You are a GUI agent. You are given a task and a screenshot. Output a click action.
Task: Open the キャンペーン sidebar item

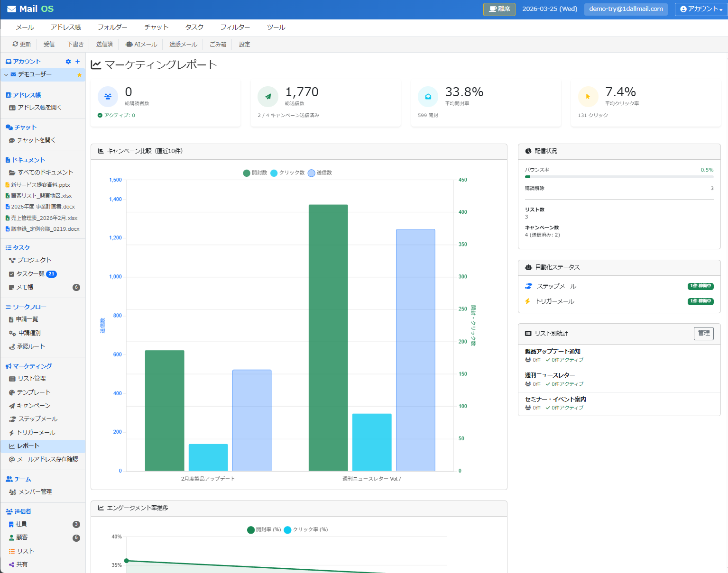[33, 406]
